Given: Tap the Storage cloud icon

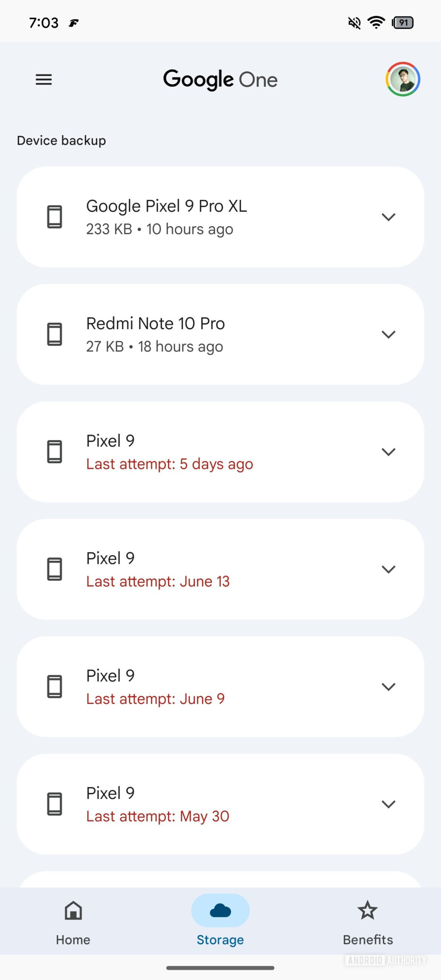Looking at the screenshot, I should pyautogui.click(x=220, y=910).
